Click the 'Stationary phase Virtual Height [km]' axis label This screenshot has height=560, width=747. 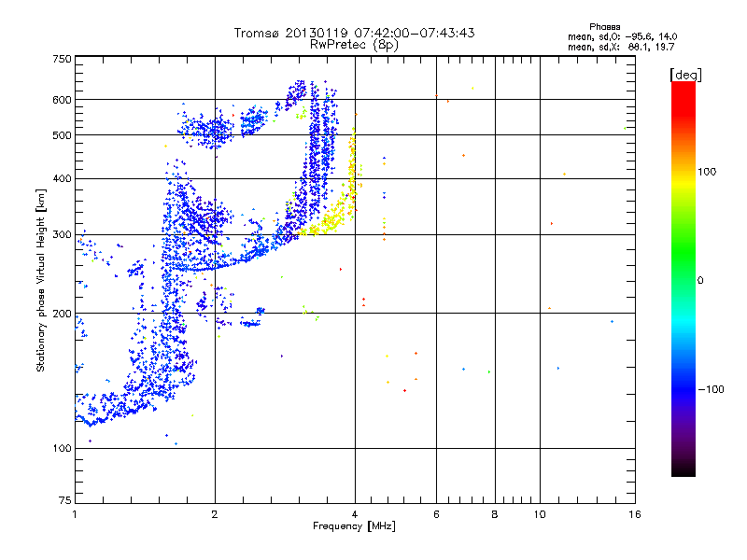40,281
